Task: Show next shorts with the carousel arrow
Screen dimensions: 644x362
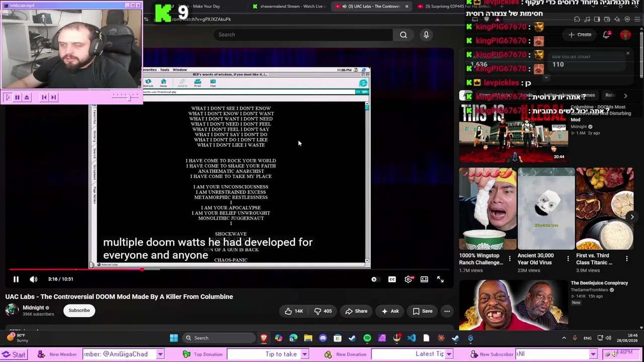Action: (x=632, y=217)
